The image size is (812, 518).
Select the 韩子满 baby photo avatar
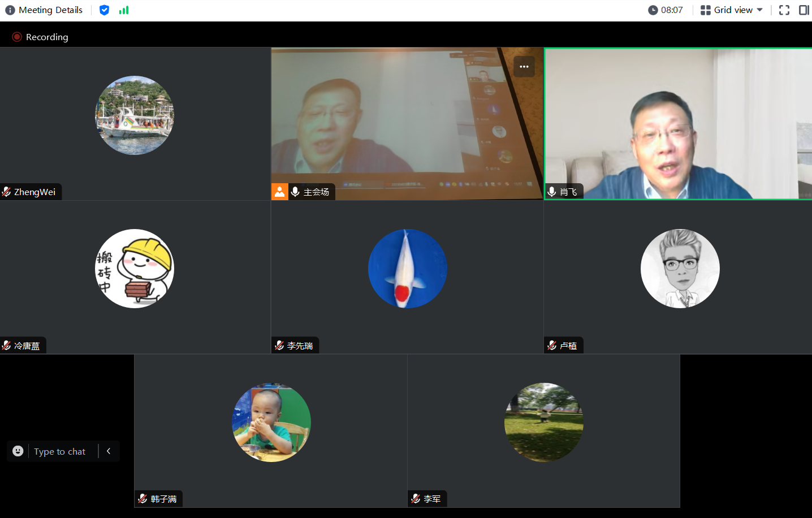[271, 422]
